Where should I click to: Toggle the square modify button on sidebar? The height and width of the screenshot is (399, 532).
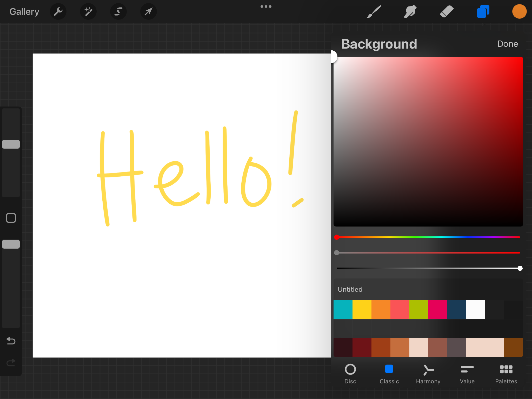[x=11, y=218]
